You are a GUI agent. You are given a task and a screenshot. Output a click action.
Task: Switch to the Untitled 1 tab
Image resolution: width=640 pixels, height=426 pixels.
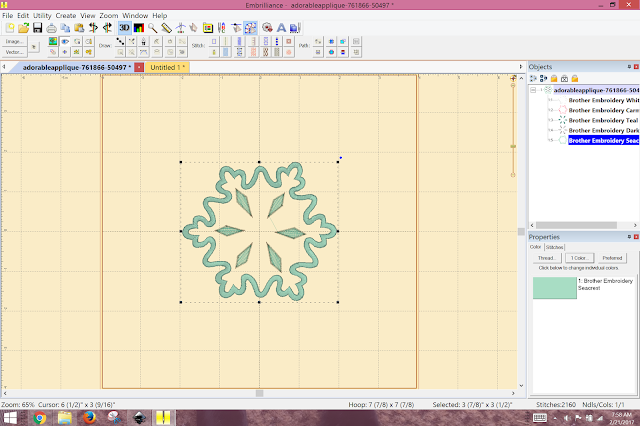(167, 67)
